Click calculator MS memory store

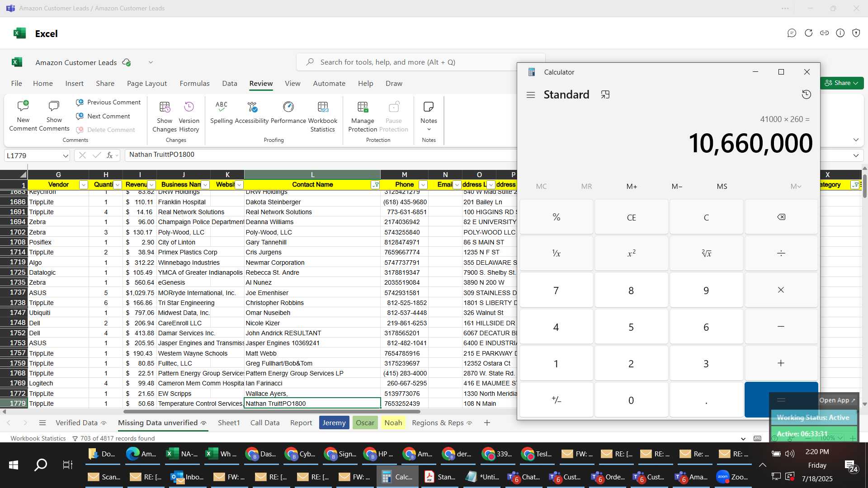pos(722,187)
